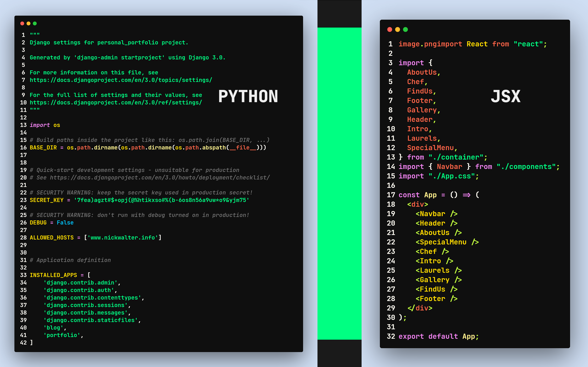This screenshot has width=588, height=367.
Task: Click the False value after DEBUG
Action: (65, 223)
